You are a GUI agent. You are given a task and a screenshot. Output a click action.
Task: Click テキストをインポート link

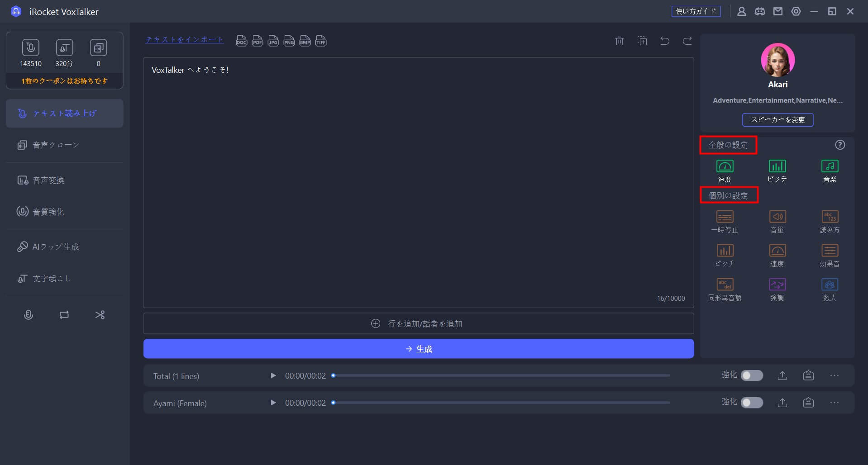[184, 40]
